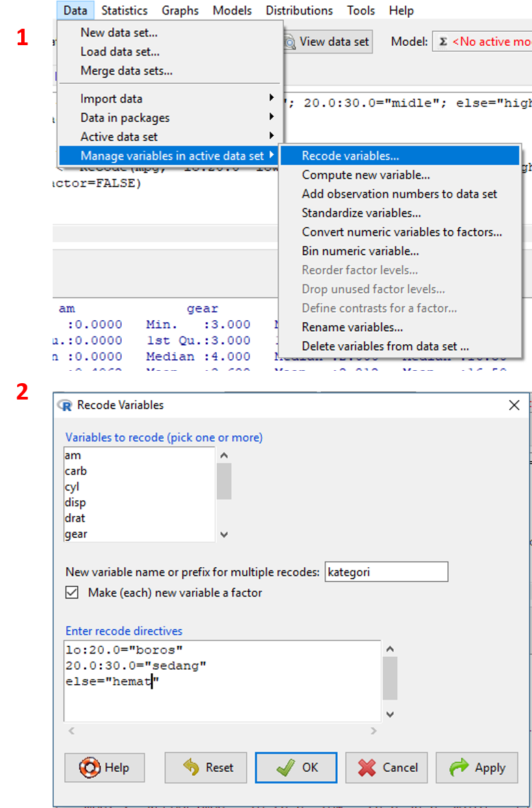The width and height of the screenshot is (532, 808).
Task: Click variable list scroll-up arrow
Action: (x=224, y=456)
